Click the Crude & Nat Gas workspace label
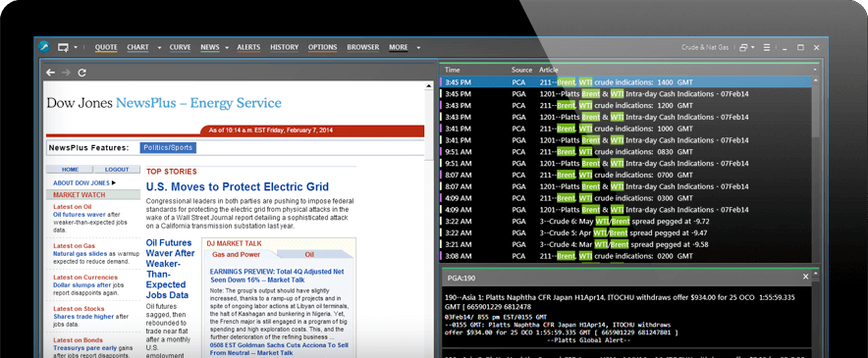This screenshot has height=358, width=868. (705, 48)
